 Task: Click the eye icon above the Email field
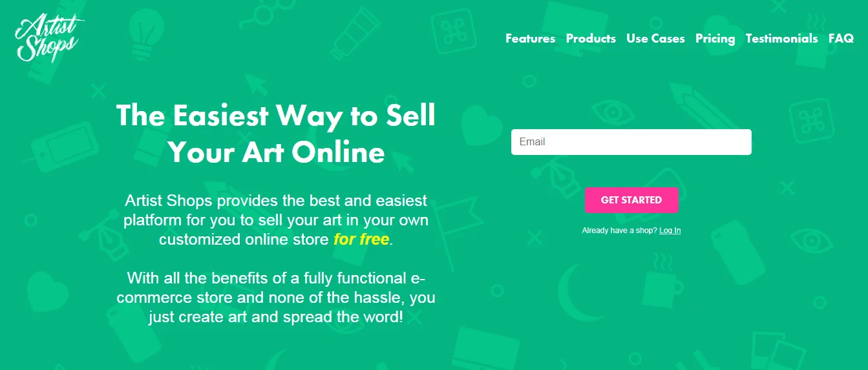[x=613, y=111]
